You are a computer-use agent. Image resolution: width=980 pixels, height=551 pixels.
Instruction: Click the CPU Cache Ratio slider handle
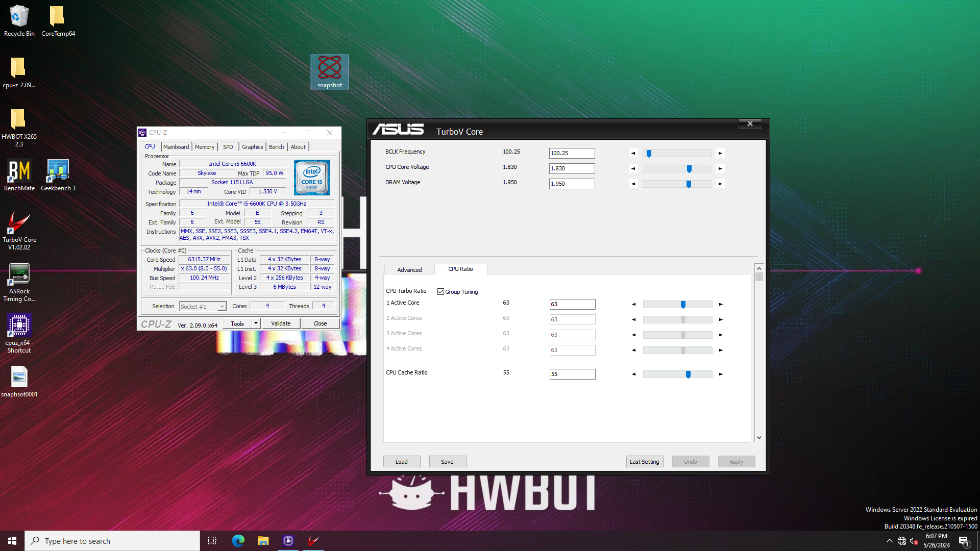coord(688,374)
